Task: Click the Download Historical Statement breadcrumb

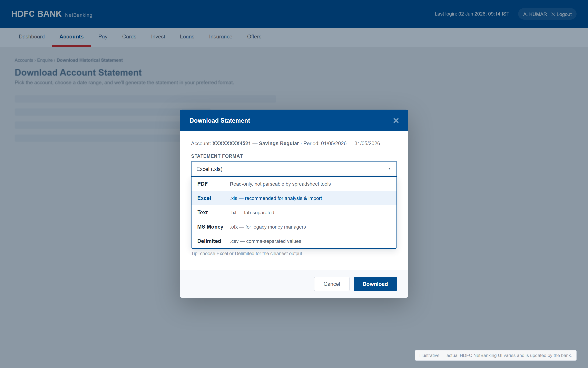Action: point(90,60)
